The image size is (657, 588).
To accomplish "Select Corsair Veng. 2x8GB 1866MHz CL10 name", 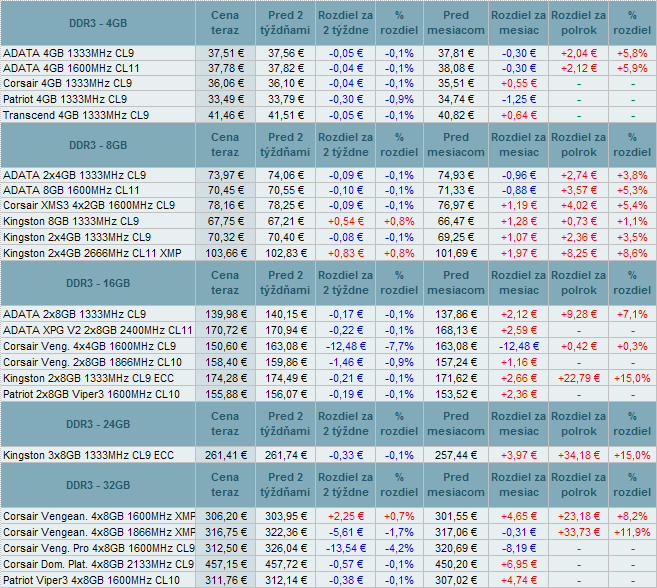I will coord(93,362).
